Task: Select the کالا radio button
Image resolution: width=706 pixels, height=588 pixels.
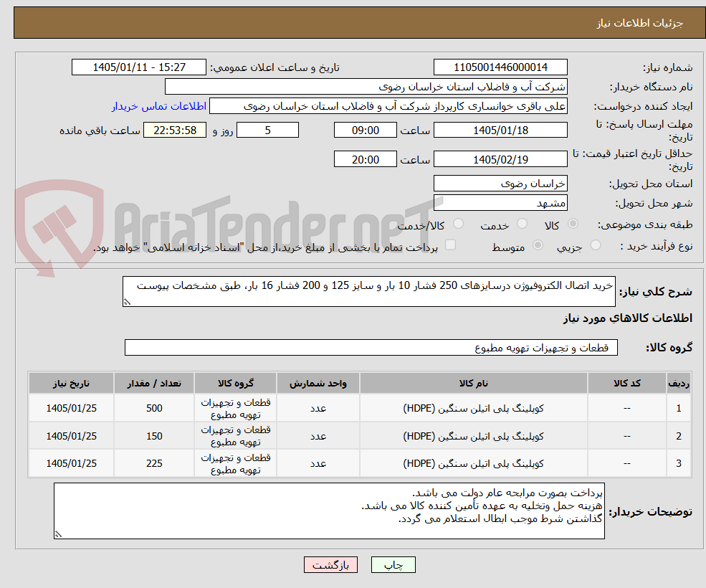Action: (x=573, y=224)
